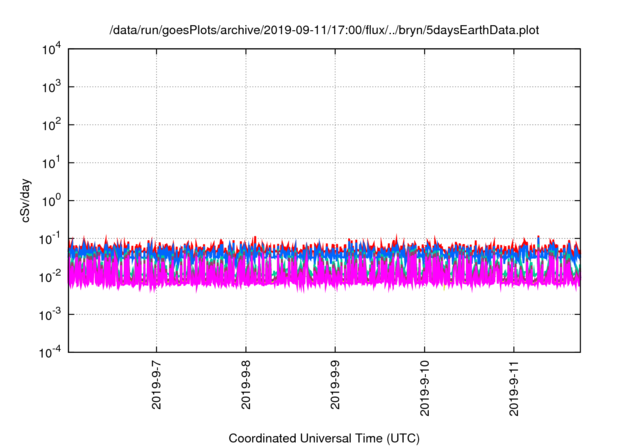This screenshot has height=448, width=640.
Task: Click the 10^-4 y-axis tick label
Action: (x=50, y=352)
